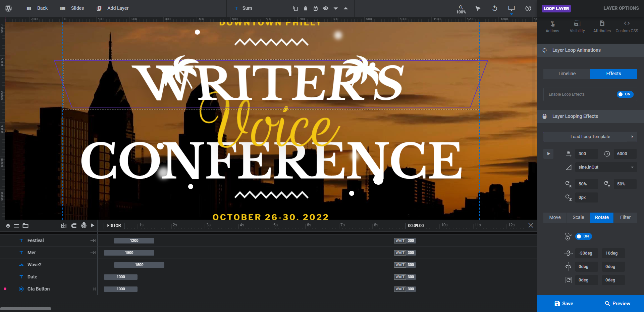Click the 00:09:00 time marker

tap(416, 226)
